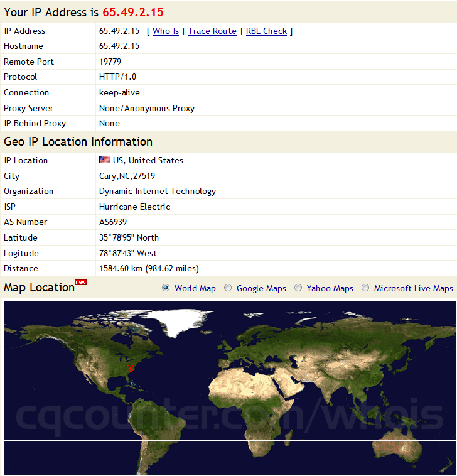Click the Proxy Server row label
Screen dimensions: 457x476
[28, 109]
